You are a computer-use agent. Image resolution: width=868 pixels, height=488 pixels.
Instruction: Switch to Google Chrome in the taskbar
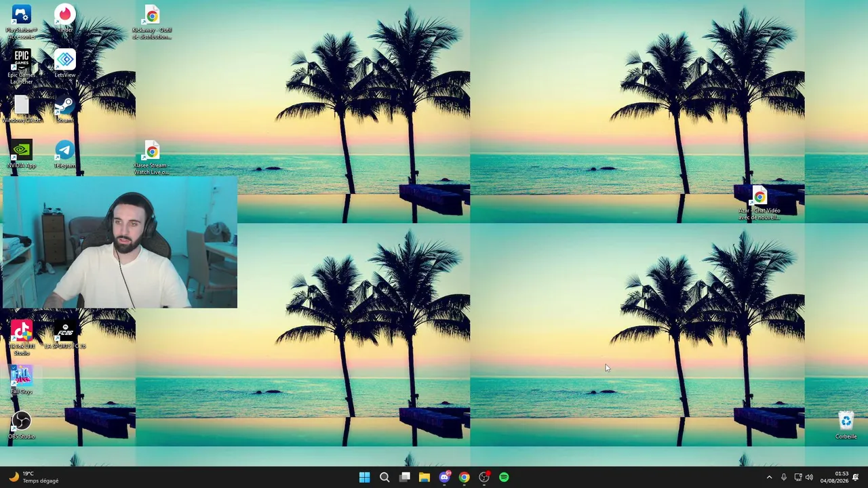tap(464, 477)
